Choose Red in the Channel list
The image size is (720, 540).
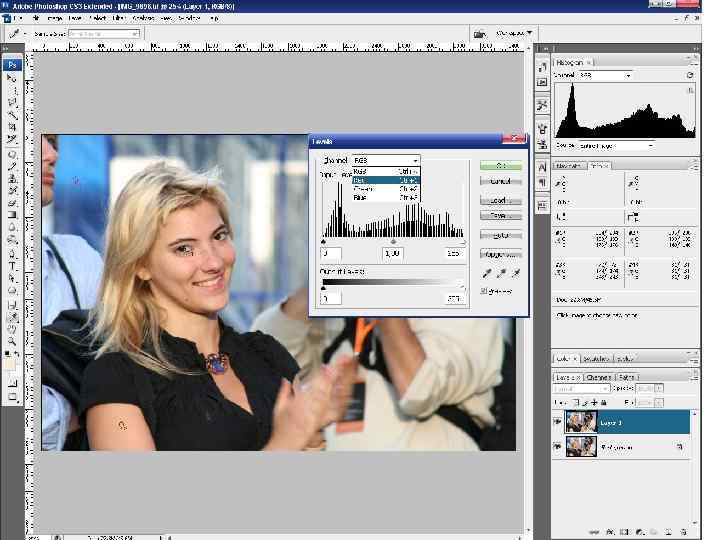(x=386, y=180)
